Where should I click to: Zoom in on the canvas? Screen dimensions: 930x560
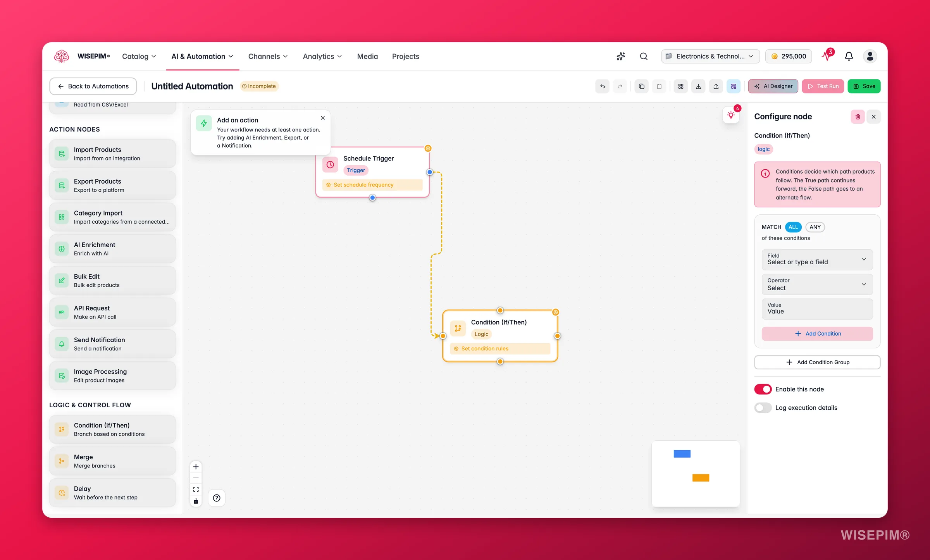(x=196, y=467)
